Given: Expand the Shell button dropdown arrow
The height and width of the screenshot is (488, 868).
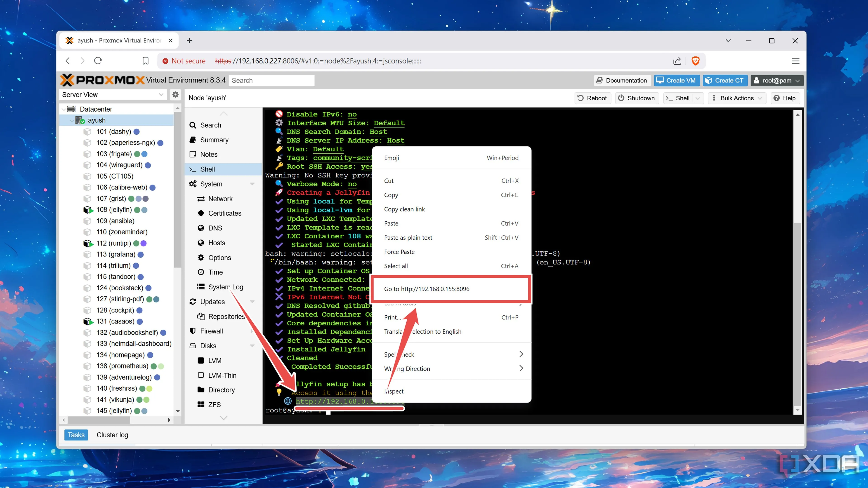Looking at the screenshot, I should [698, 98].
